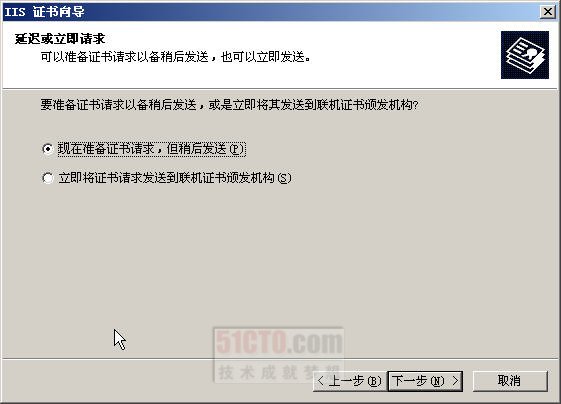
Task: Click the 延迟或立即请求 heading
Action: point(60,39)
